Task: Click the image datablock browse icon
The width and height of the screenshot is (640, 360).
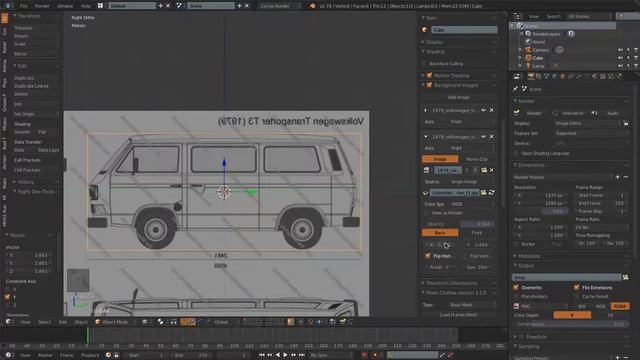Action: [x=427, y=170]
